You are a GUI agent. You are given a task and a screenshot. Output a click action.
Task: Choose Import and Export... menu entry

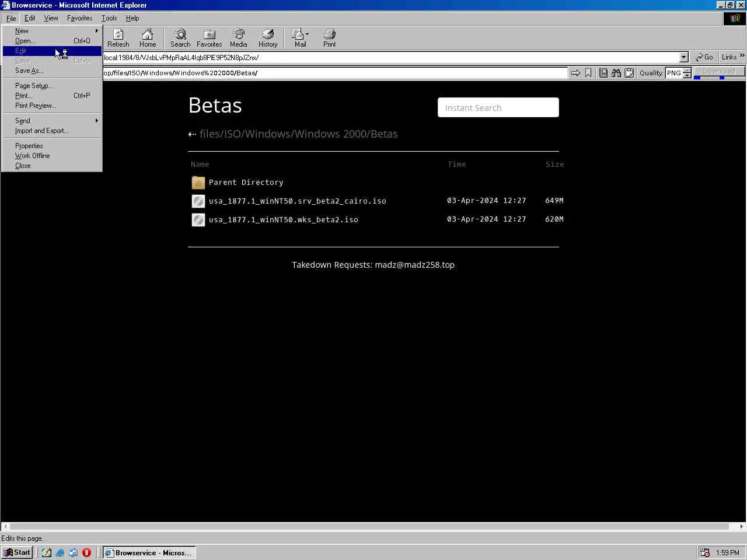(x=52, y=131)
